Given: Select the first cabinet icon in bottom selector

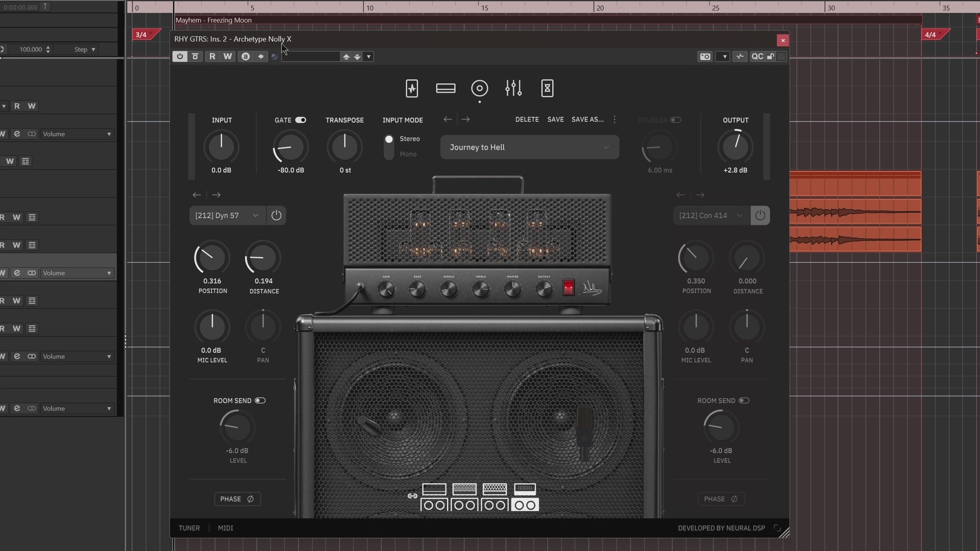Looking at the screenshot, I should 434,505.
